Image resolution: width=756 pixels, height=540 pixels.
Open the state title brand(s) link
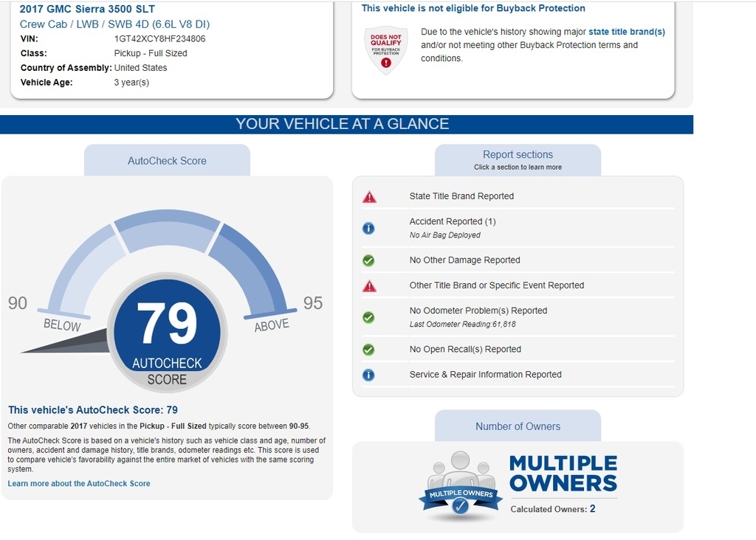coord(627,32)
